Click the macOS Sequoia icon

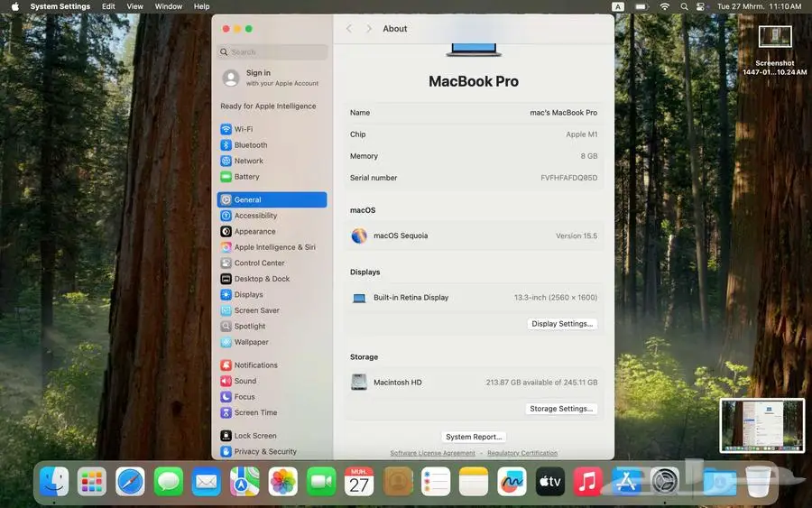(x=359, y=236)
